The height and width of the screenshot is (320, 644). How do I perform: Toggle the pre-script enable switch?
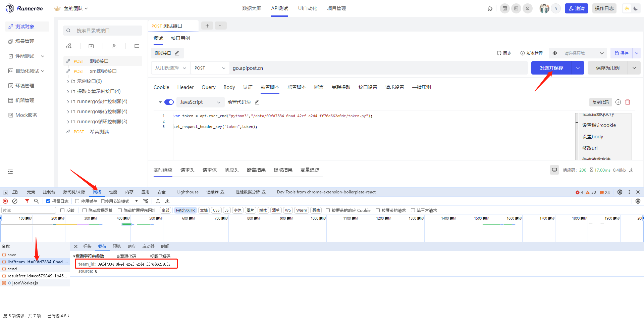(169, 102)
